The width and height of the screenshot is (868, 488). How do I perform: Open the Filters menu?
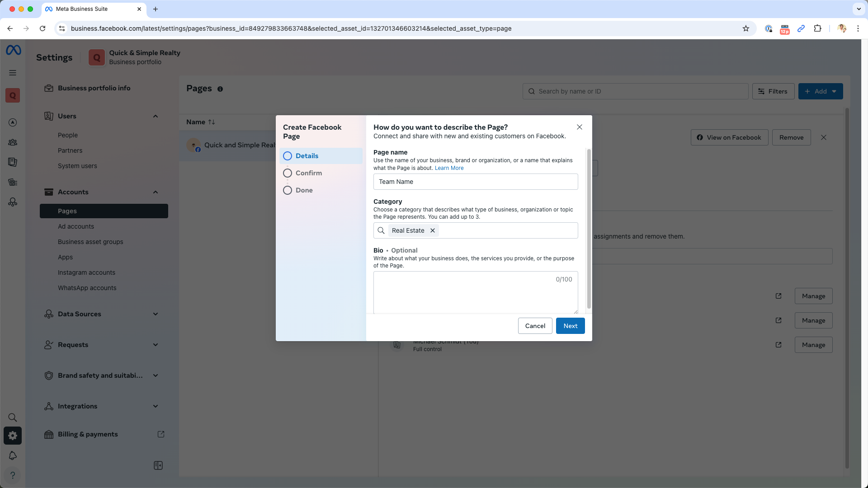[x=773, y=91]
